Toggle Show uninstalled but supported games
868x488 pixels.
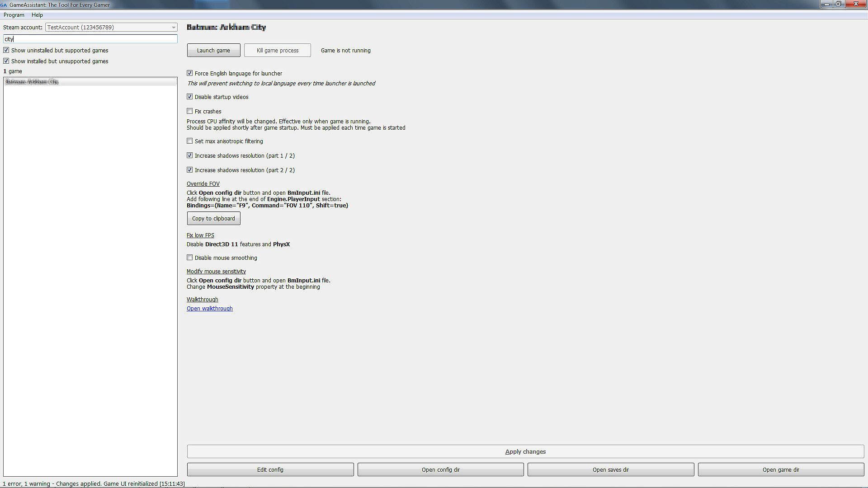(x=6, y=50)
